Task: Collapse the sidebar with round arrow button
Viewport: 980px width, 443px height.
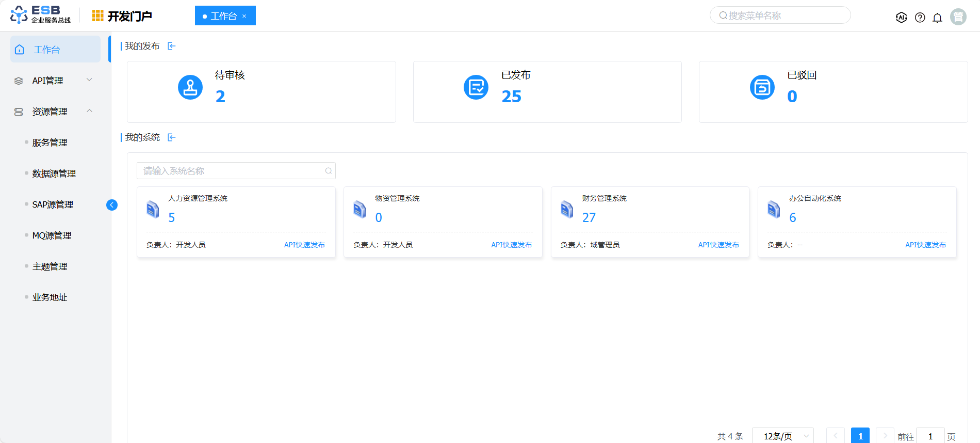Action: pos(112,205)
